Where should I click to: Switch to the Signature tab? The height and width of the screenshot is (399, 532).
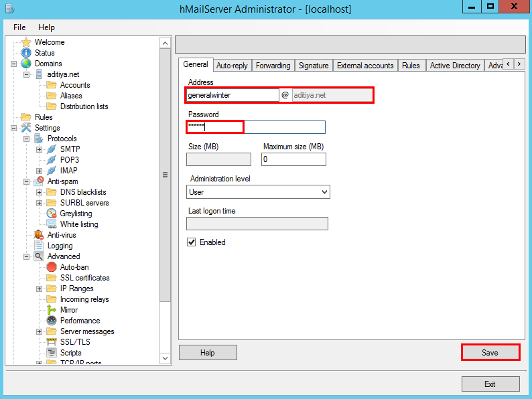coord(314,66)
